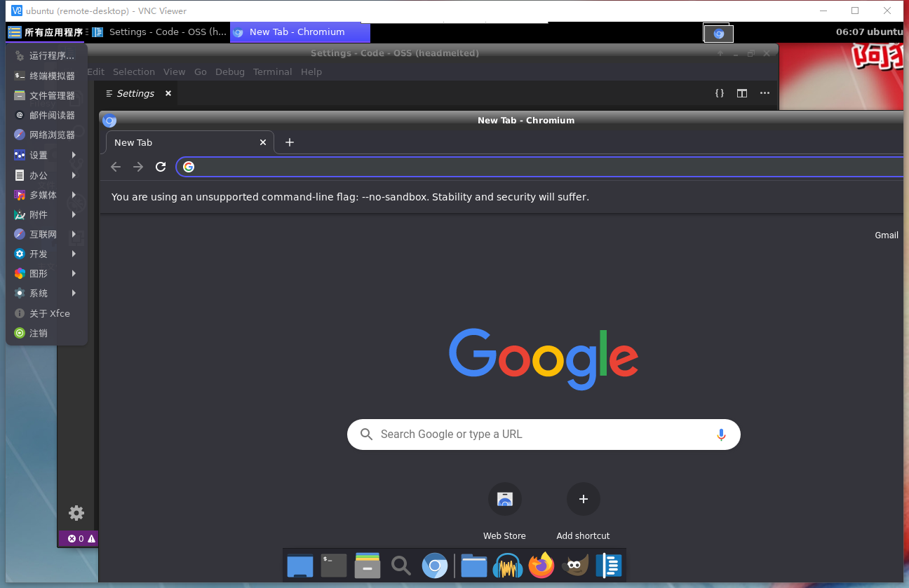Open 邮件阅读器 from applications menu
Image resolution: width=909 pixels, height=588 pixels.
point(46,115)
